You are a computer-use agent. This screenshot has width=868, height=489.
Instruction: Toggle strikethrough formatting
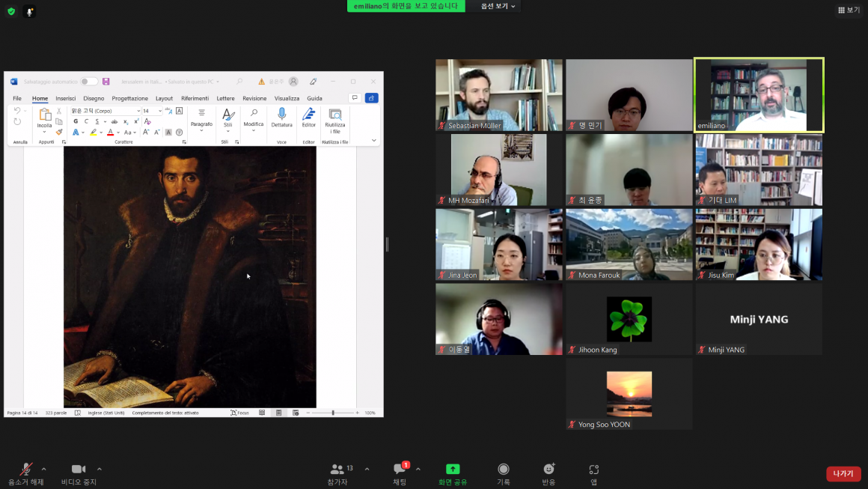114,121
